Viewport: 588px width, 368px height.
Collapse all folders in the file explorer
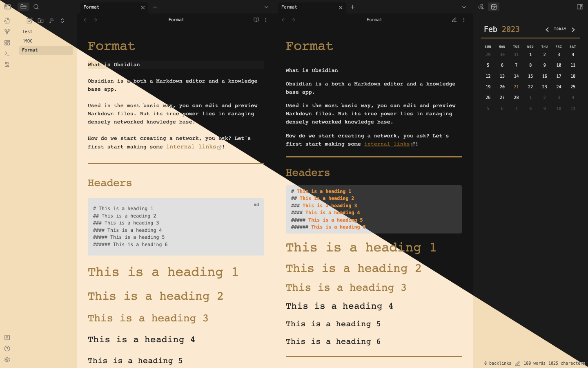pos(62,20)
